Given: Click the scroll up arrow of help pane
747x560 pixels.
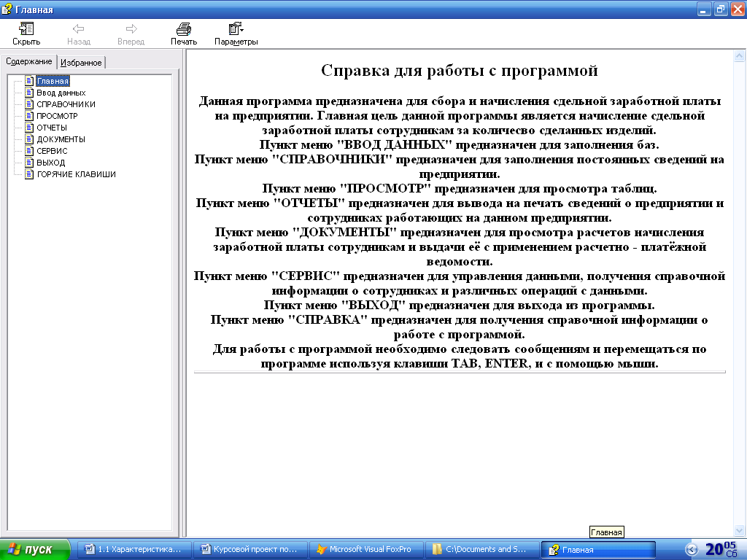Looking at the screenshot, I should (x=739, y=56).
